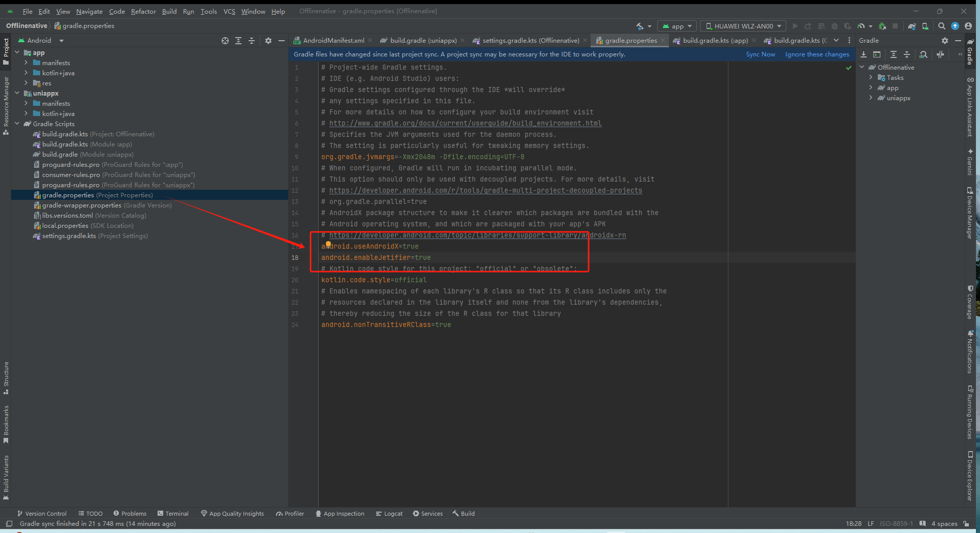Expand the uniappx manifests folder
980x533 pixels.
click(x=26, y=103)
